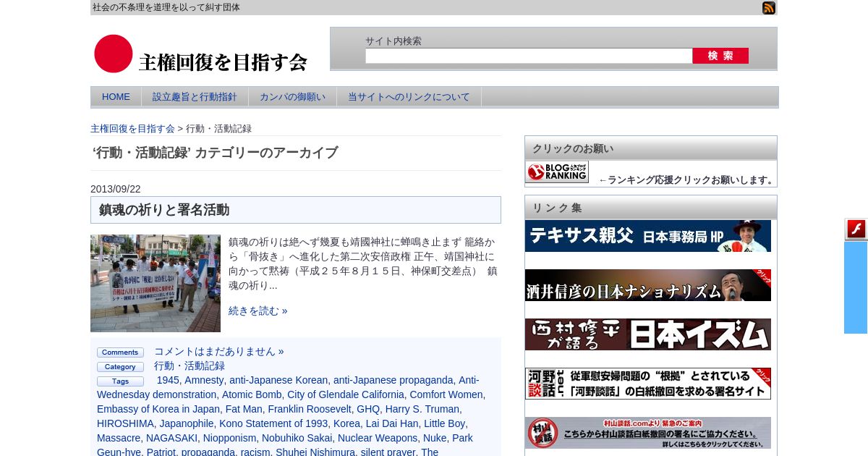Click the クリックのお願い sidebar heading

coord(573,148)
